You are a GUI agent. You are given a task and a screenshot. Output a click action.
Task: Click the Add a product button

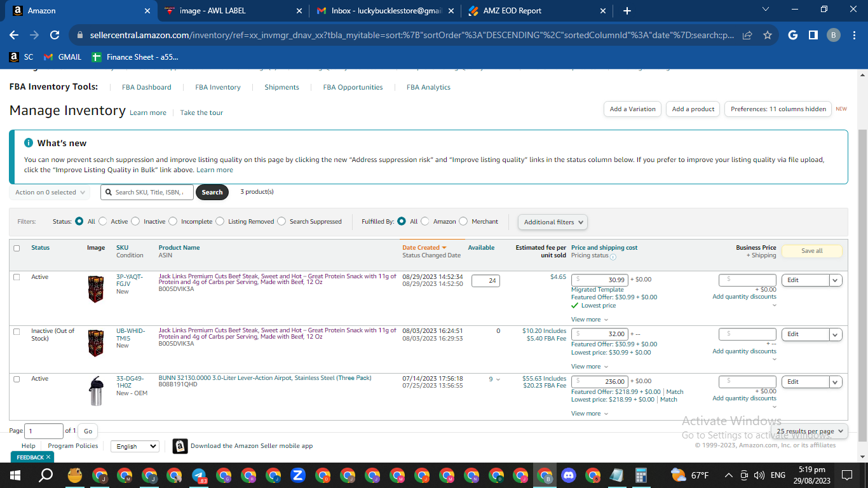[693, 109]
